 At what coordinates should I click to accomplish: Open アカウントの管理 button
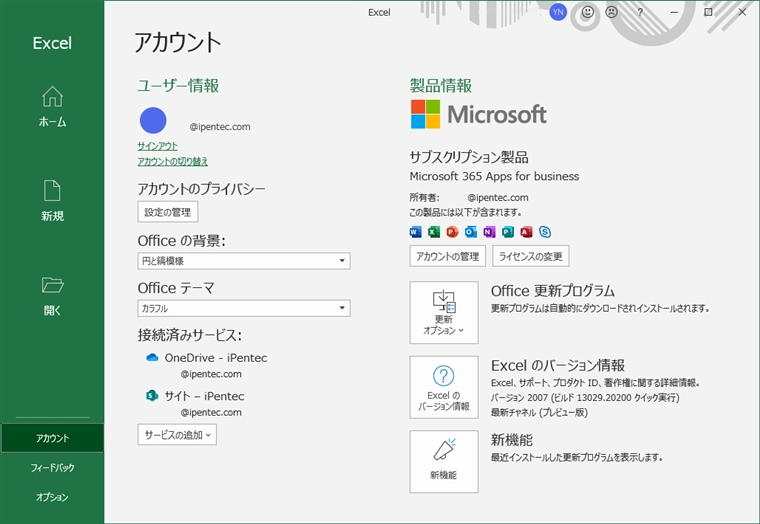(x=447, y=256)
